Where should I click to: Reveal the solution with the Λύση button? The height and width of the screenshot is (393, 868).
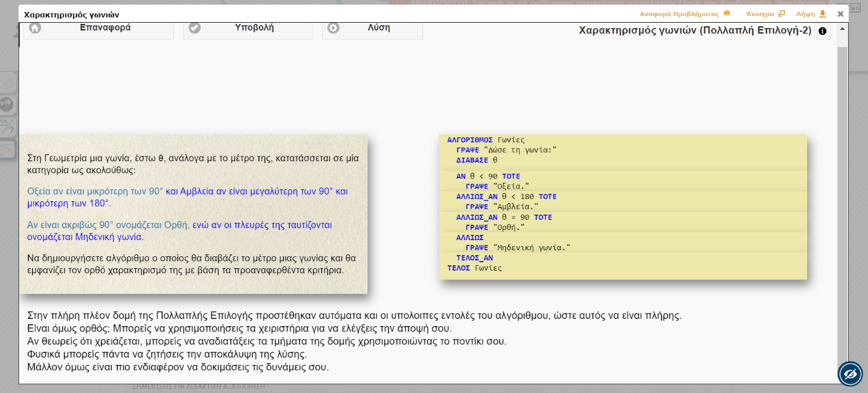point(378,28)
